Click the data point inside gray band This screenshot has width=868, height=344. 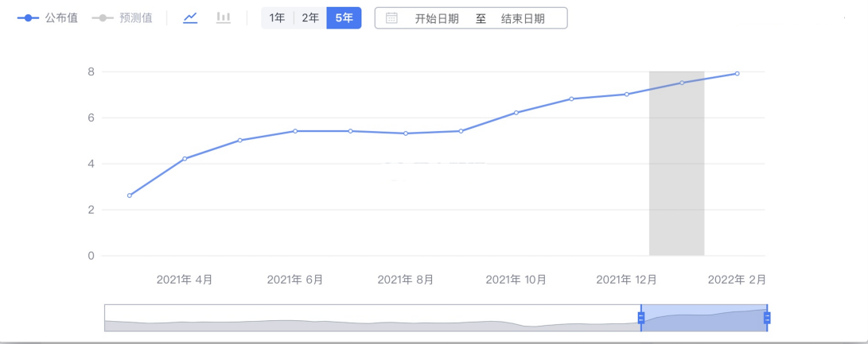pyautogui.click(x=682, y=83)
